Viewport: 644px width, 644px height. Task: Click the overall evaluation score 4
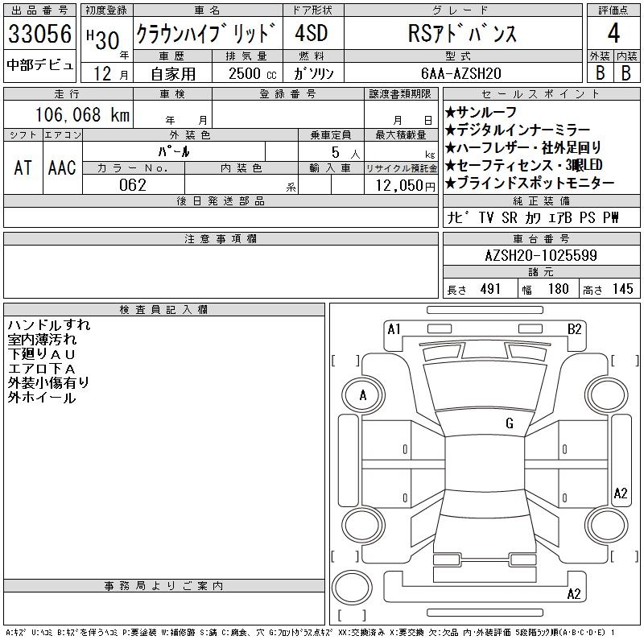click(613, 33)
